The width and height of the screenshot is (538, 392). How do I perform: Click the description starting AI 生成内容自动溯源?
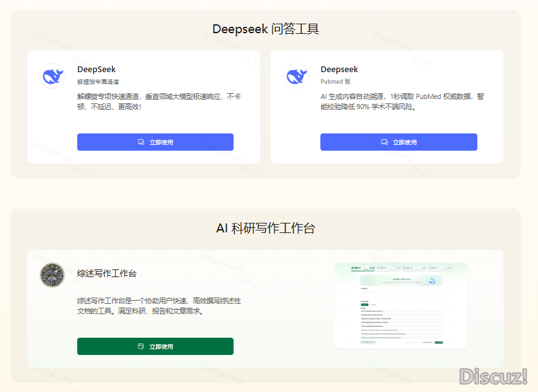pos(402,102)
